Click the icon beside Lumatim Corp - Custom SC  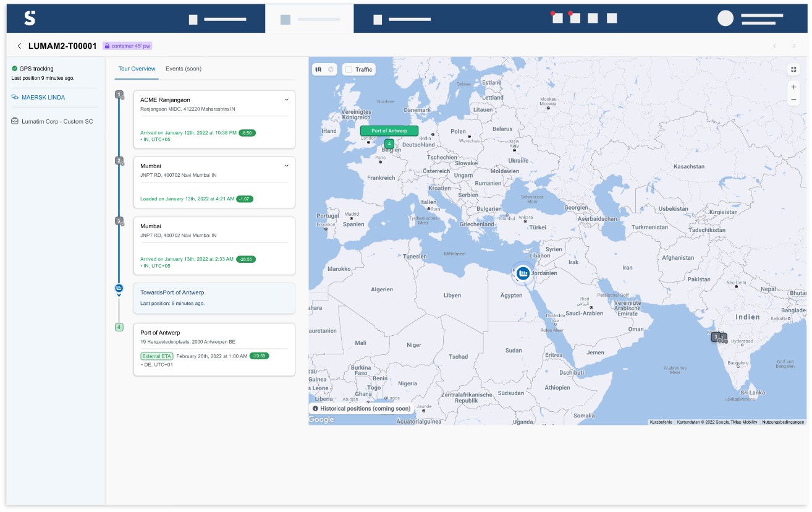[15, 121]
